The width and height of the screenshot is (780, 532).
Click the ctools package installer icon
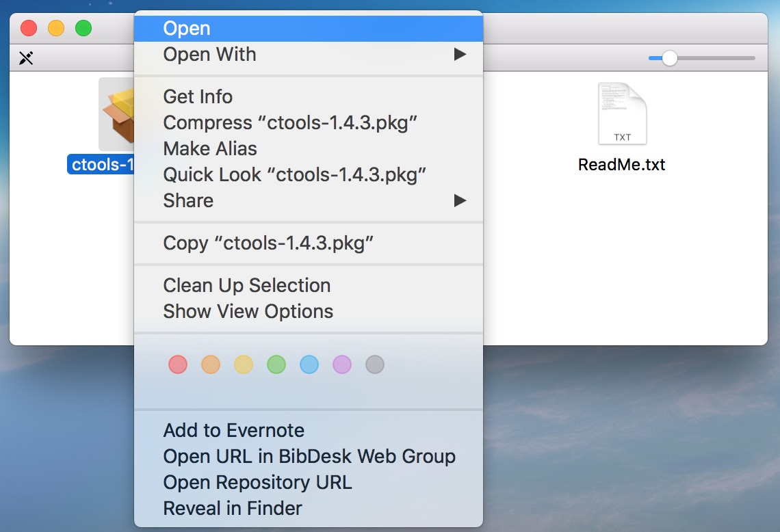tap(116, 114)
